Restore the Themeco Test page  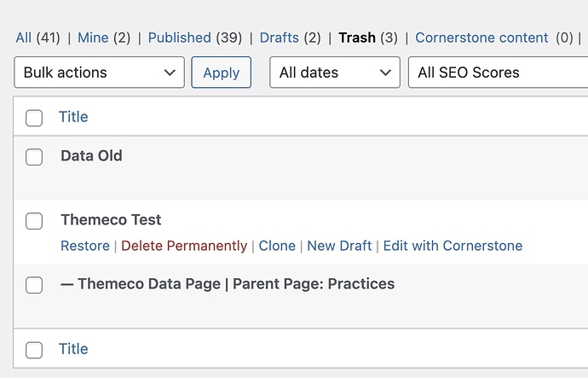[x=85, y=246]
